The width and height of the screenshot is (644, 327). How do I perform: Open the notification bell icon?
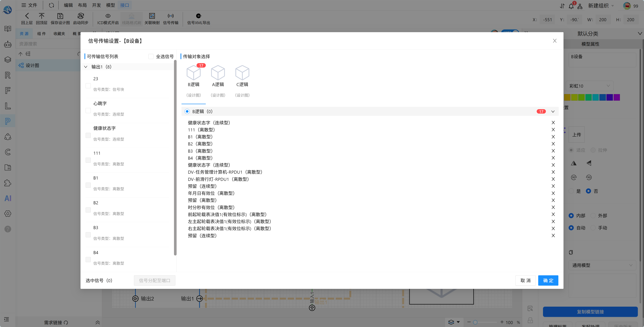click(x=571, y=6)
